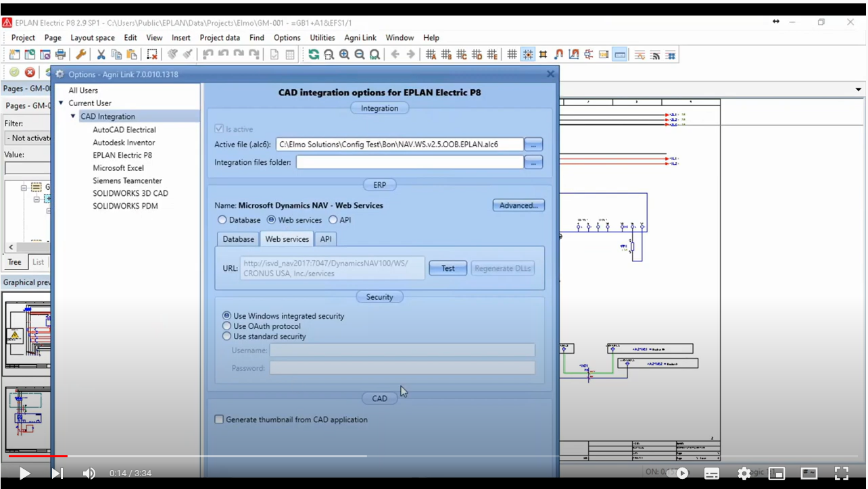Click the scissors Cut icon
The height and width of the screenshot is (489, 868).
pyautogui.click(x=101, y=55)
